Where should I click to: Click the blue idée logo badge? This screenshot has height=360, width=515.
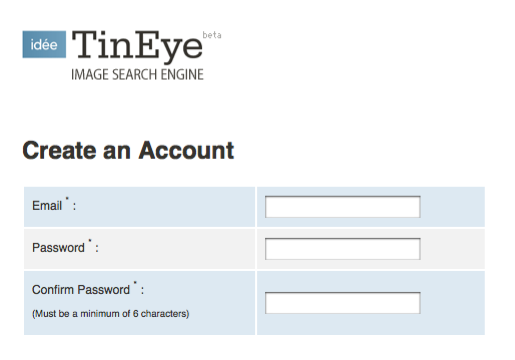tap(44, 44)
